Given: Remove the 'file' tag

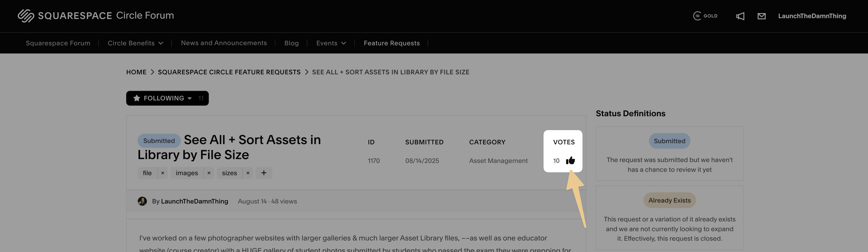Looking at the screenshot, I should pyautogui.click(x=163, y=173).
